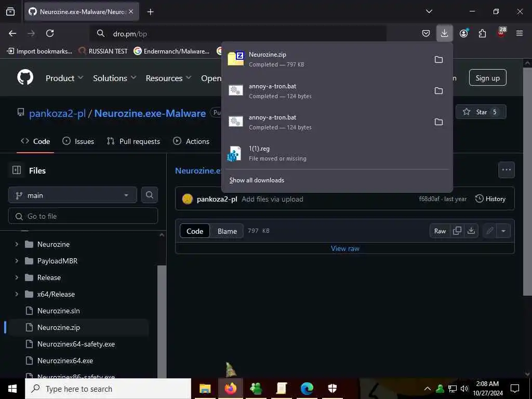
Task: Open Import bookmarks item
Action: coord(39,51)
